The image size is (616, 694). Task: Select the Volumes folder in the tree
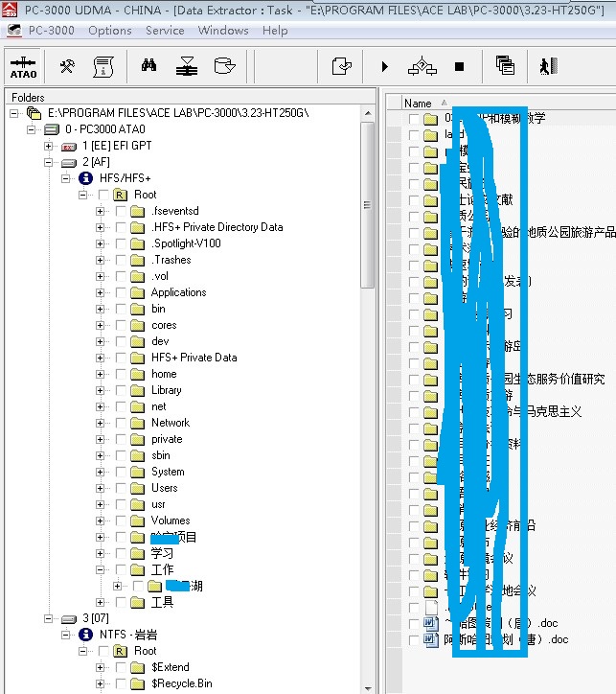171,520
